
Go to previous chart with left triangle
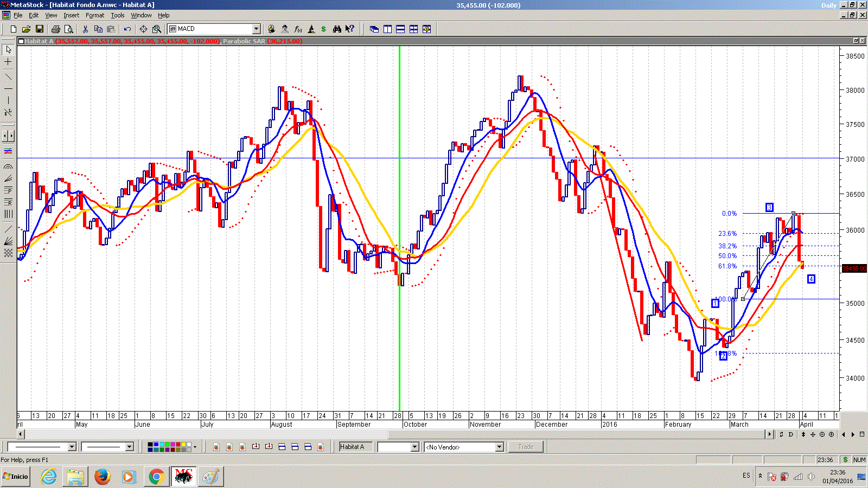[844, 434]
